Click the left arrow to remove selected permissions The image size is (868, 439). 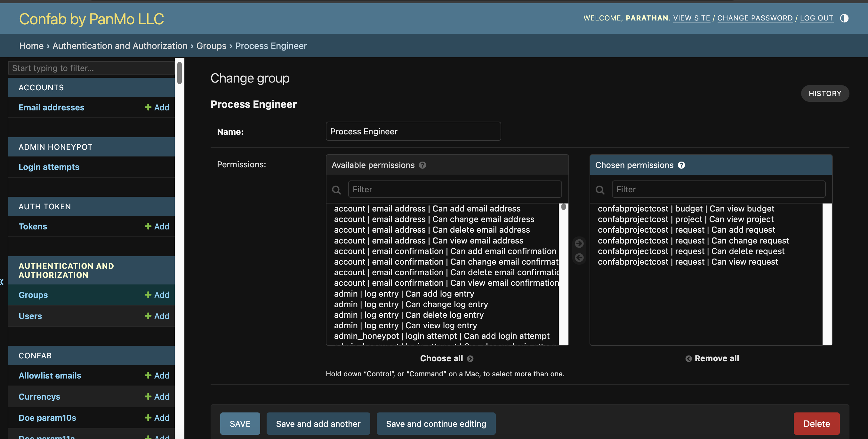[x=579, y=258]
